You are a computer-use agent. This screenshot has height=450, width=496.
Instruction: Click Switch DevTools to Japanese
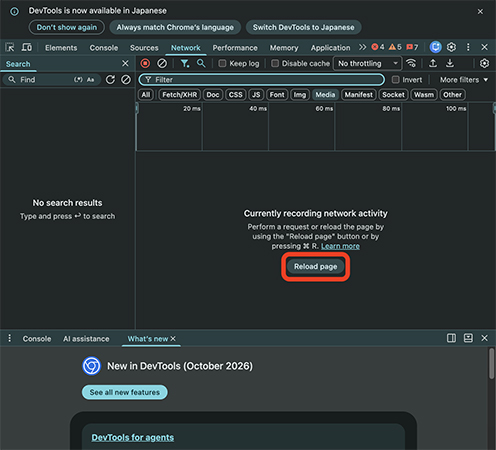[x=303, y=27]
